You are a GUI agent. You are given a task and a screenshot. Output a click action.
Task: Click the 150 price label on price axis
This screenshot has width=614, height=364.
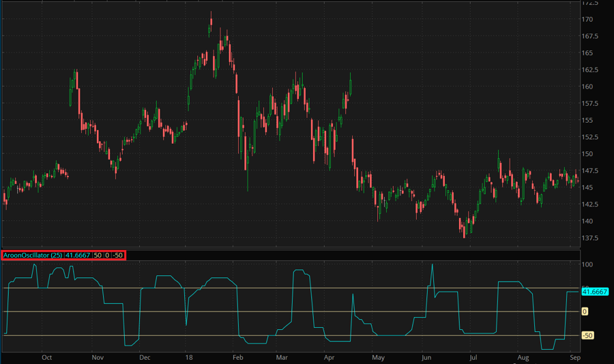pos(587,154)
